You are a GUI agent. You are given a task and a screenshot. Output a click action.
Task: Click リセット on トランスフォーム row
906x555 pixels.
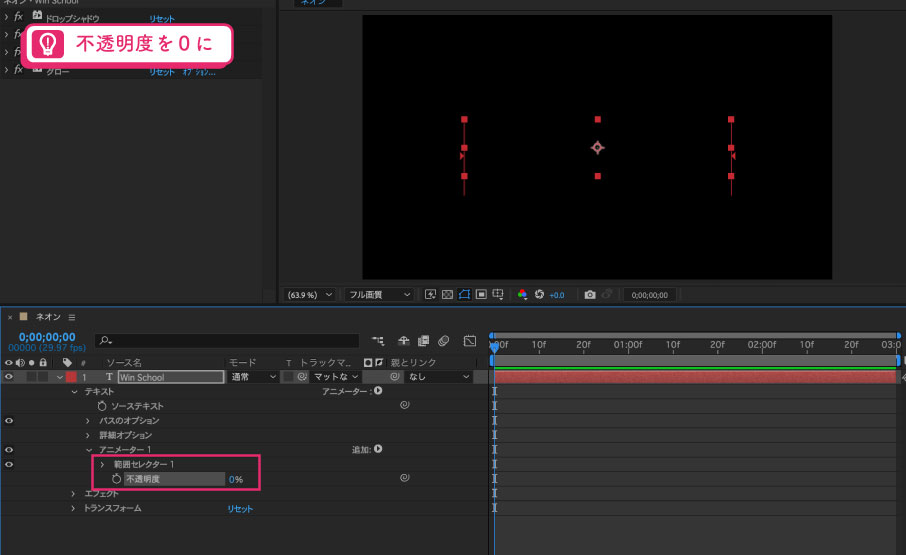(x=240, y=509)
